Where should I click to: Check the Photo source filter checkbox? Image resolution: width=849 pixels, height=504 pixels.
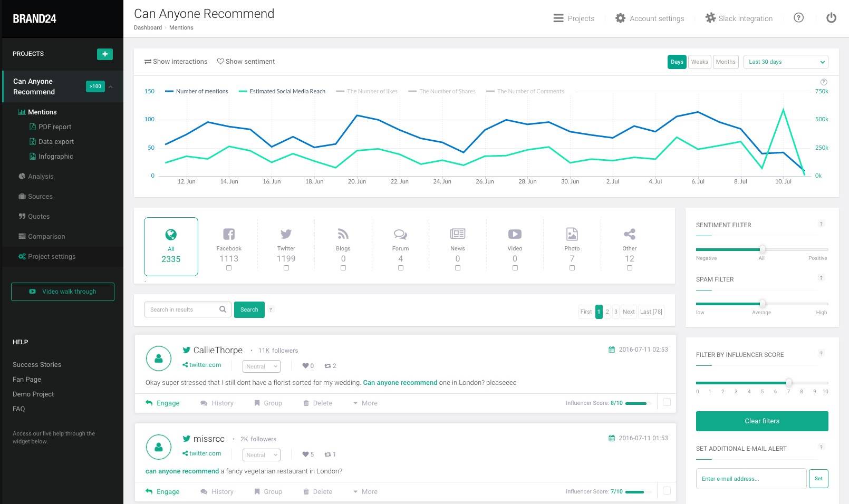tap(572, 268)
